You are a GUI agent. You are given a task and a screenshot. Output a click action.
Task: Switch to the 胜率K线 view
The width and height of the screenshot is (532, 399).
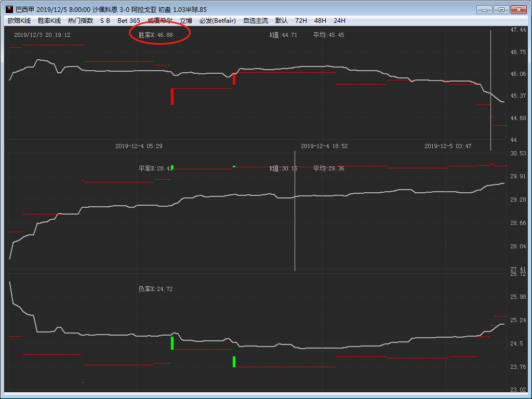point(49,21)
